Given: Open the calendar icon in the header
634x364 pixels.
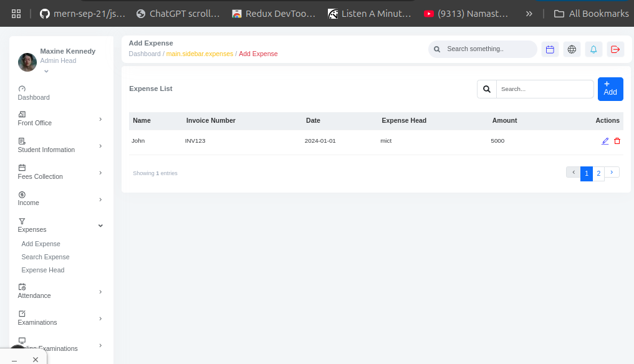Looking at the screenshot, I should (x=550, y=49).
